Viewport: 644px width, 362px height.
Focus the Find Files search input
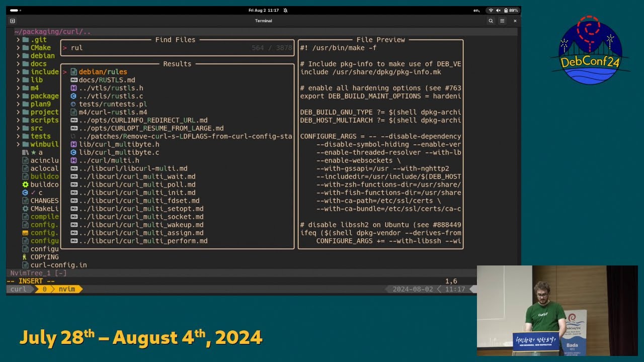pyautogui.click(x=177, y=48)
